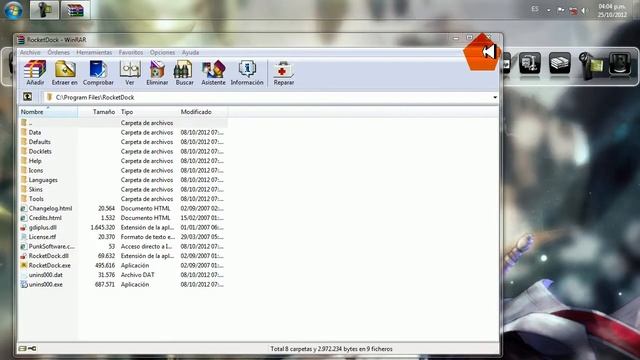Select the WinRAR taskbar button
This screenshot has height=360, width=640.
coord(76,10)
